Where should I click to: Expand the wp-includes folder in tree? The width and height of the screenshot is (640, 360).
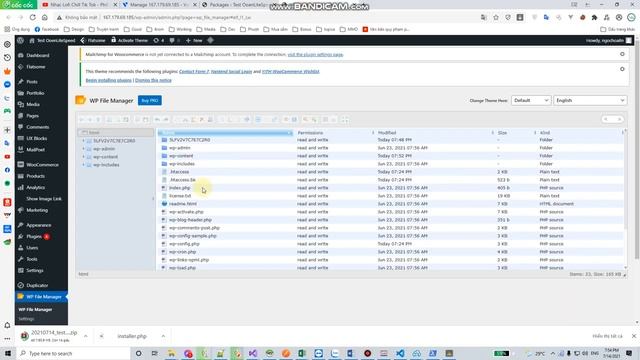pyautogui.click(x=84, y=165)
